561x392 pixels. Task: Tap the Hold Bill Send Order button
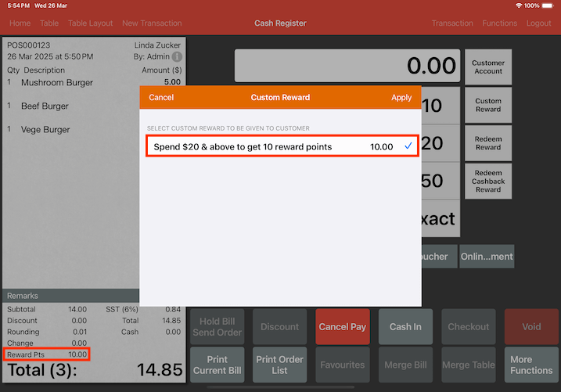pos(218,327)
